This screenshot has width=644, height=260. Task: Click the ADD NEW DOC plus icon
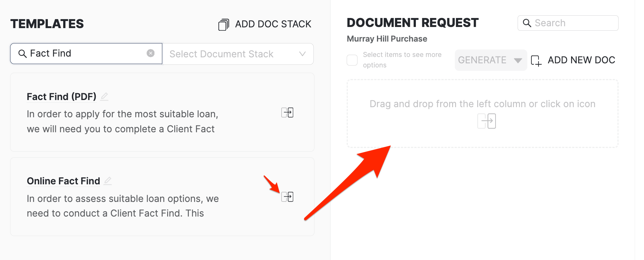point(536,61)
